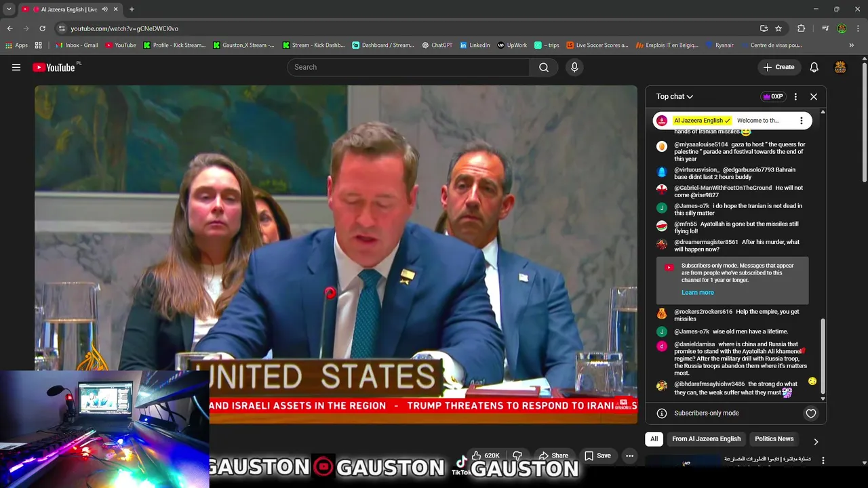This screenshot has height=488, width=868.
Task: Go back with the browser back arrow
Action: point(10,28)
